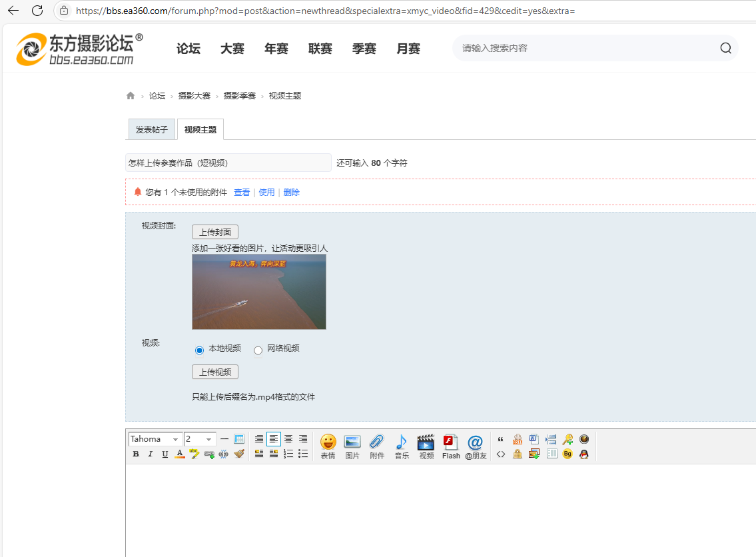
Task: Open the 年赛 navigation item
Action: coord(276,48)
